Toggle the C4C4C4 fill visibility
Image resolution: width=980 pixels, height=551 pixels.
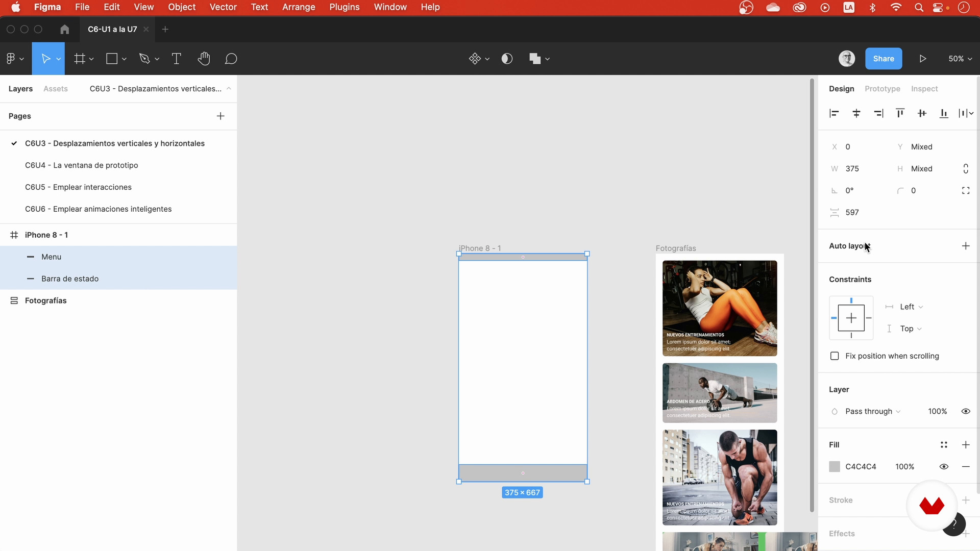pos(944,467)
